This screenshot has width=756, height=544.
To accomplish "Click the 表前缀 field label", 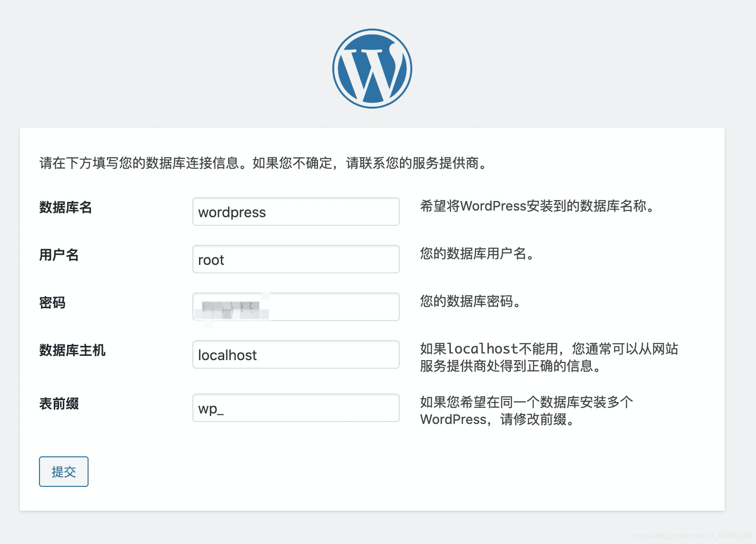I will [59, 403].
